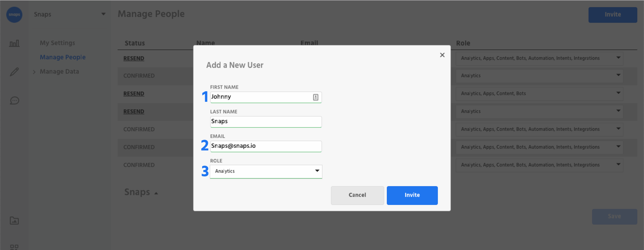644x250 pixels.
Task: Focus the Email field with Snaps@snaps.io
Action: (266, 146)
